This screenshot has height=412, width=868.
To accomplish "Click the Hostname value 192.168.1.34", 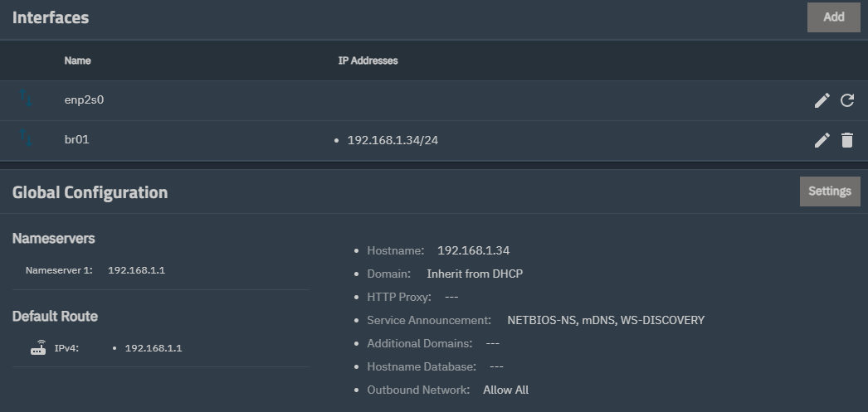I will pyautogui.click(x=473, y=250).
